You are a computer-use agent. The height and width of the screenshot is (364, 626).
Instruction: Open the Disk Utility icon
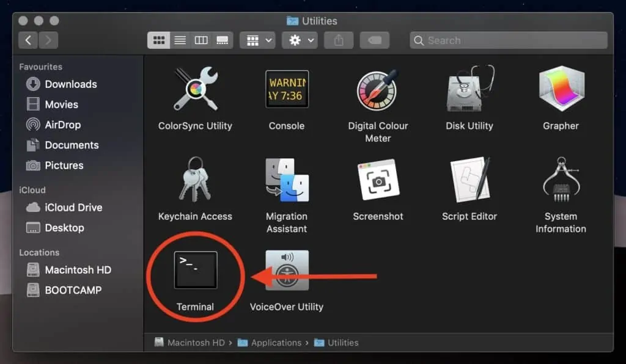click(x=469, y=89)
